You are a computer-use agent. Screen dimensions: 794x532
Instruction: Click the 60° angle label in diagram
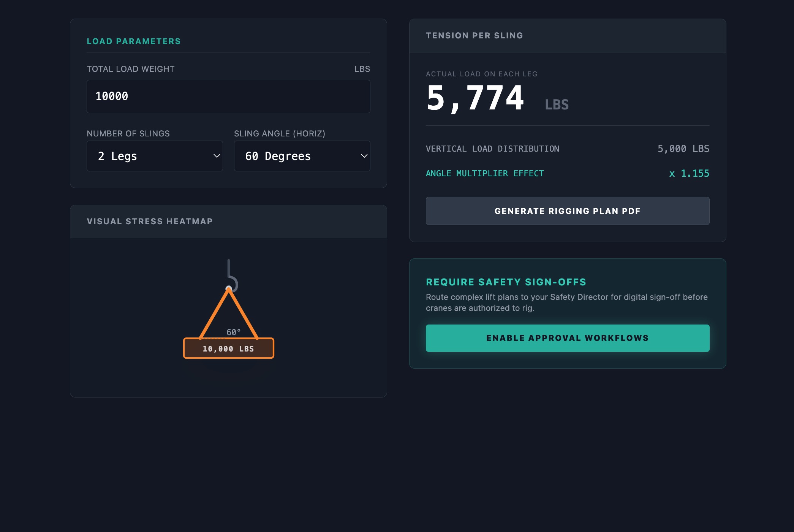click(233, 332)
